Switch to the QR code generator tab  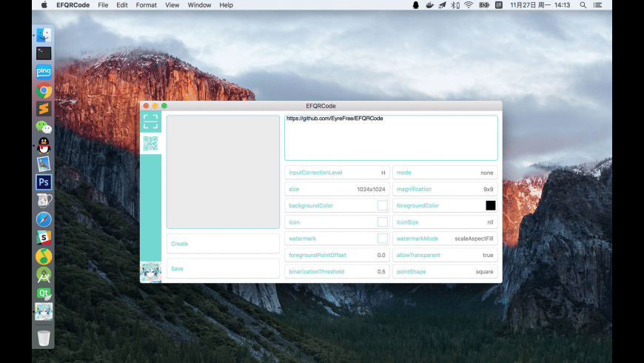coord(150,144)
